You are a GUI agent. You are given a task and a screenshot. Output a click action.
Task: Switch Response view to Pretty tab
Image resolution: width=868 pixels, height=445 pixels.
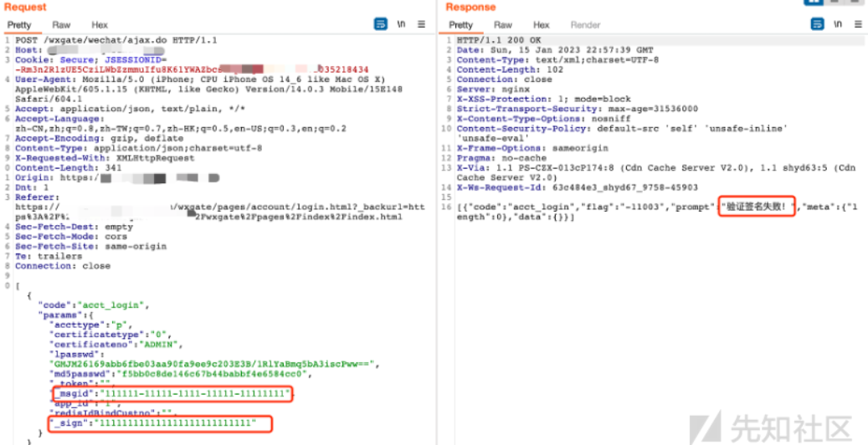tap(461, 25)
